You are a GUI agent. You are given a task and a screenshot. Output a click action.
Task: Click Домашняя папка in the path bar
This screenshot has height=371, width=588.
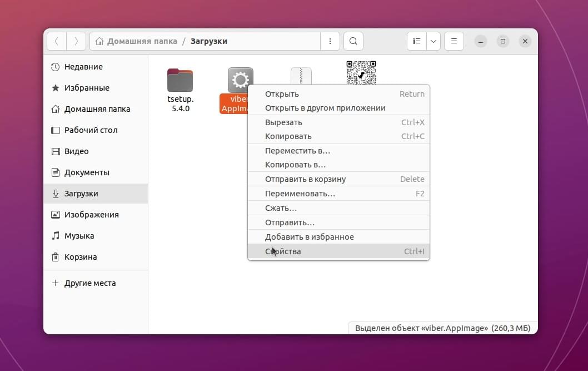click(142, 41)
